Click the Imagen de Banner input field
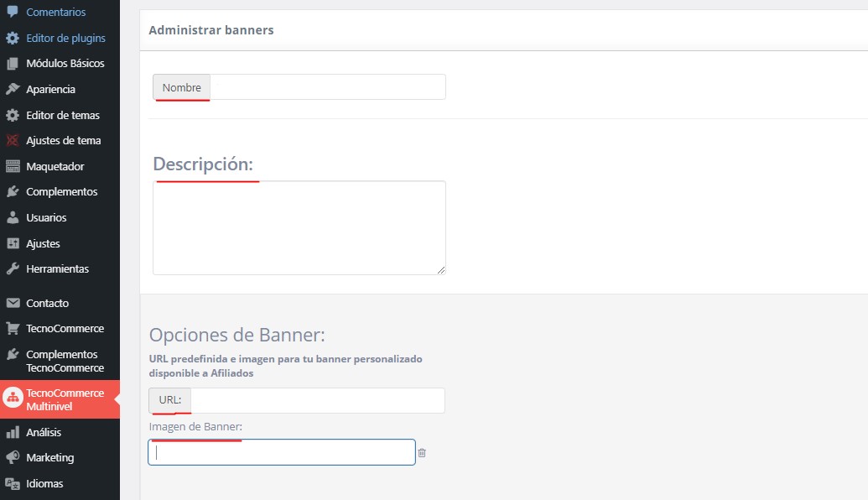 coord(282,452)
